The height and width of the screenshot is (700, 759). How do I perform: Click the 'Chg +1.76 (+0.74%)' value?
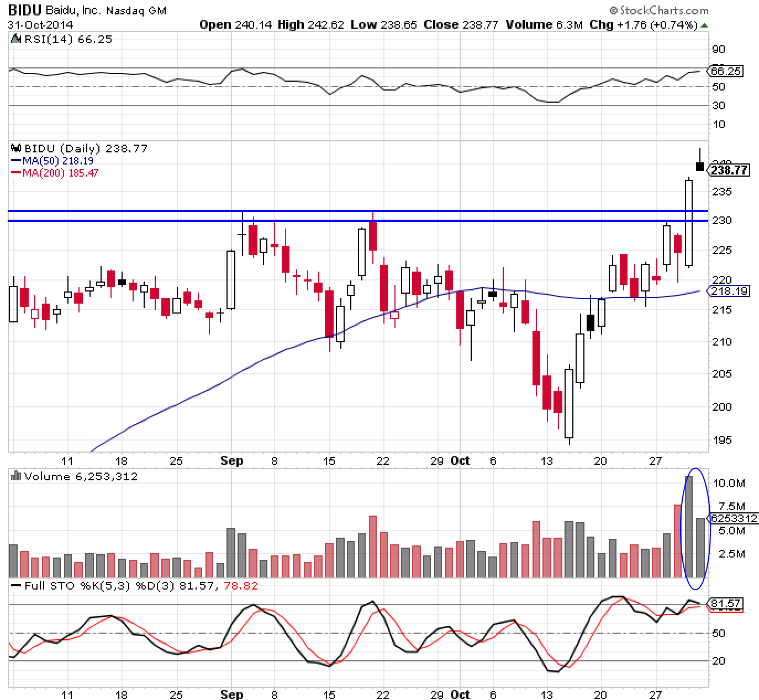pyautogui.click(x=643, y=25)
